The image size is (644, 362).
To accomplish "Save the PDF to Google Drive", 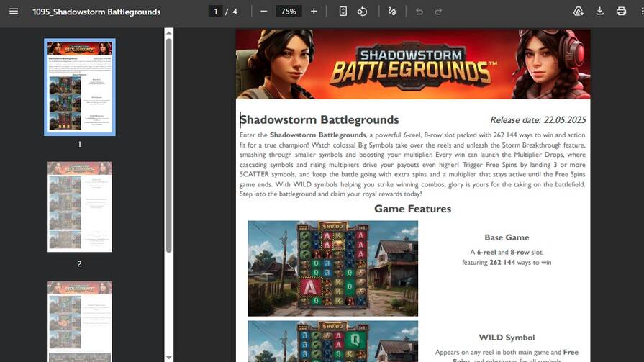I will [578, 12].
